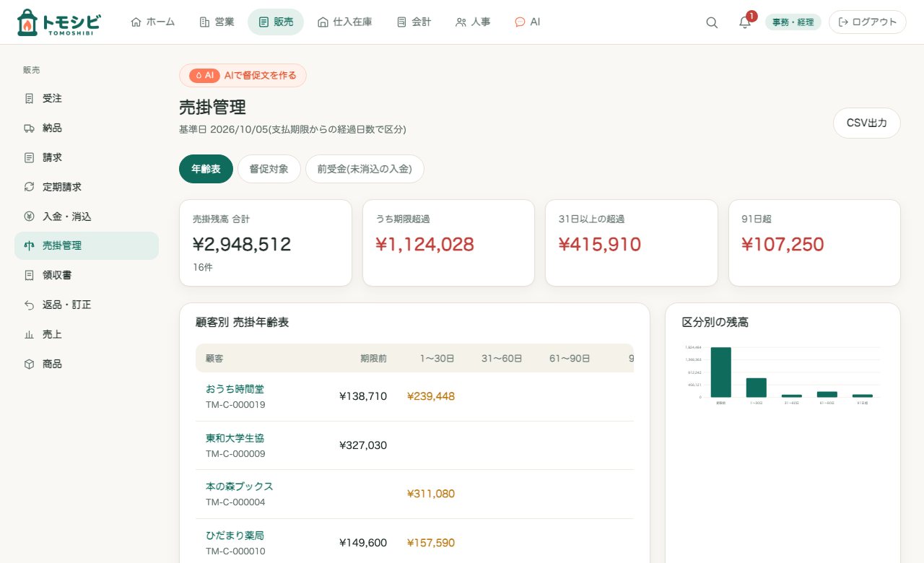924x563 pixels.
Task: Click the 期限前 column header
Action: coord(374,358)
